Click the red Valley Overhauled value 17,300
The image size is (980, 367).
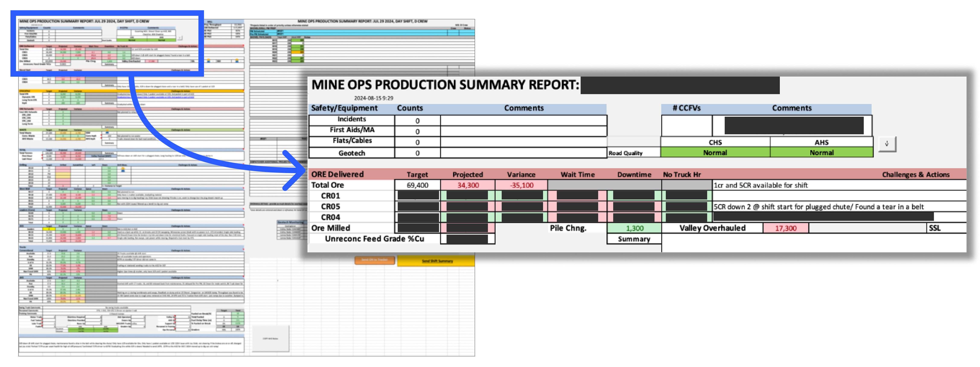(786, 228)
